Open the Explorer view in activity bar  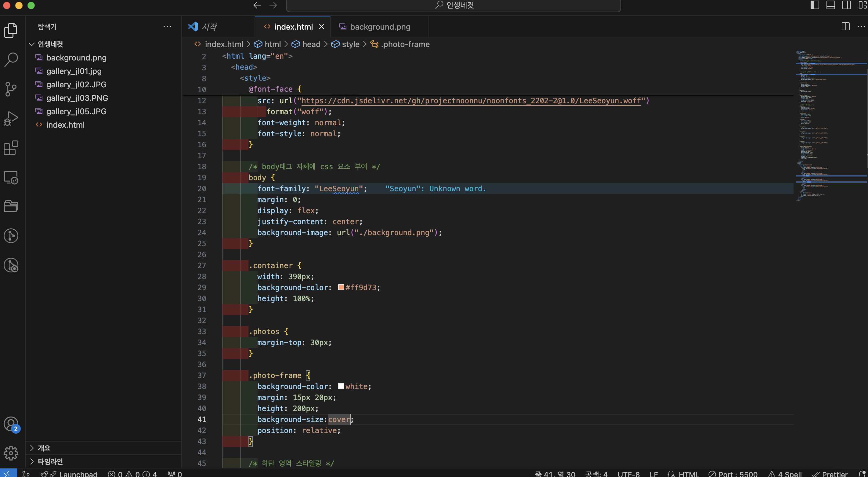click(x=11, y=30)
